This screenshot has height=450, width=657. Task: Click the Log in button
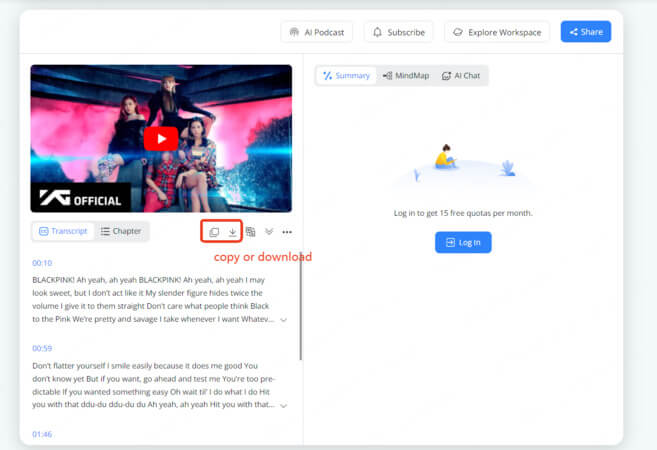pos(463,242)
